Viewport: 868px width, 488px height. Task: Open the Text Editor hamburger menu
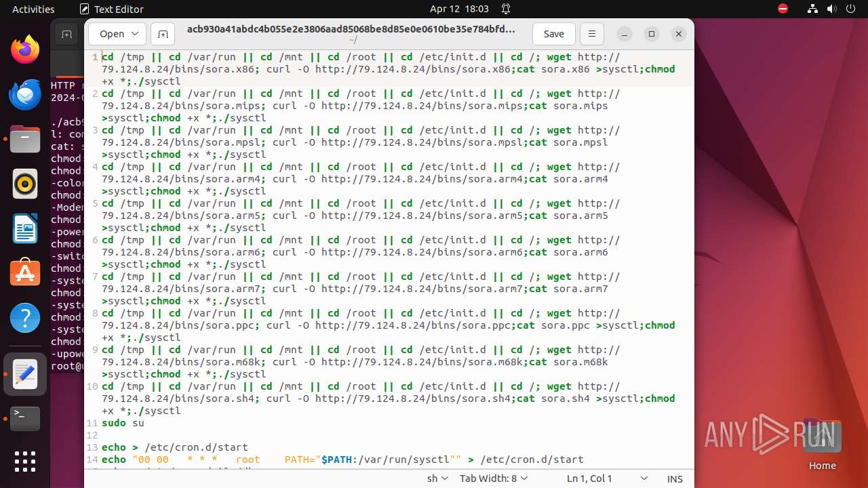click(592, 34)
